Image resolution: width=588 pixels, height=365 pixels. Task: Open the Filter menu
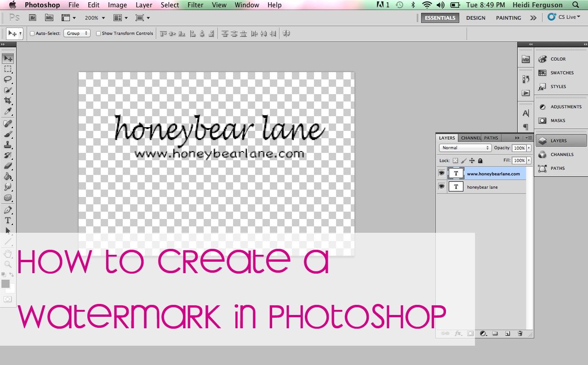pyautogui.click(x=195, y=5)
